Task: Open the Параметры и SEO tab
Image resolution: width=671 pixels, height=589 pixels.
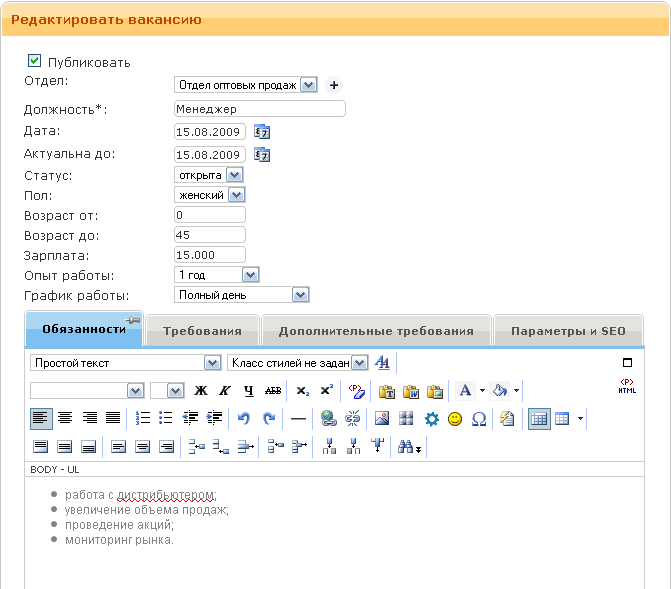Action: coord(567,331)
